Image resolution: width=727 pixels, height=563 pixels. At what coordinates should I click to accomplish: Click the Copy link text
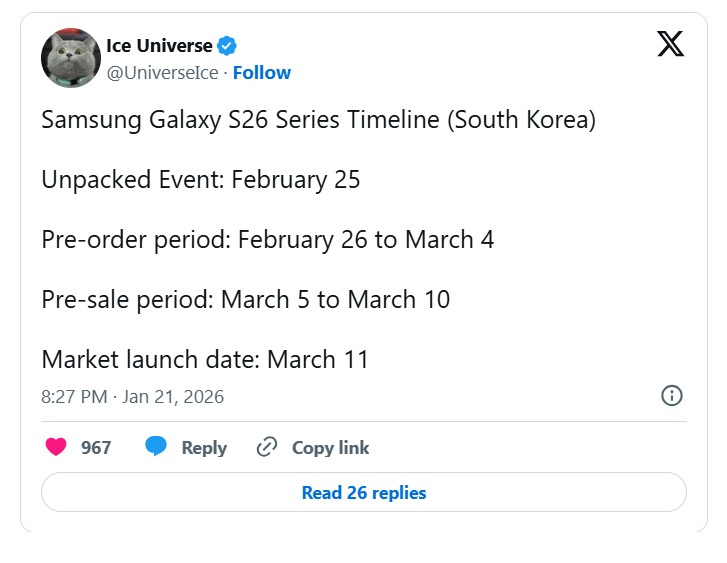click(x=330, y=448)
